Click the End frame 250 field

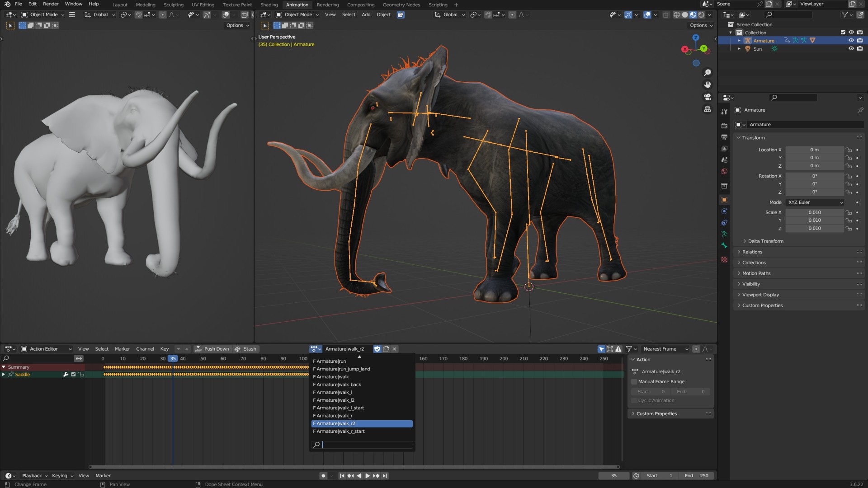click(696, 476)
